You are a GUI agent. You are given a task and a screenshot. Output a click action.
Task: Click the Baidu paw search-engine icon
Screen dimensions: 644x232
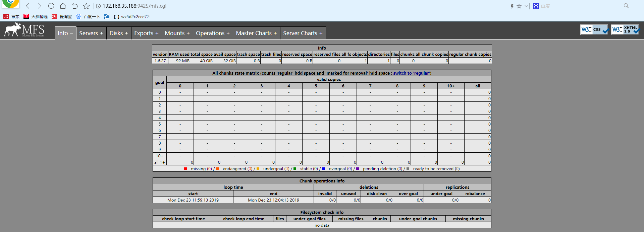point(536,6)
